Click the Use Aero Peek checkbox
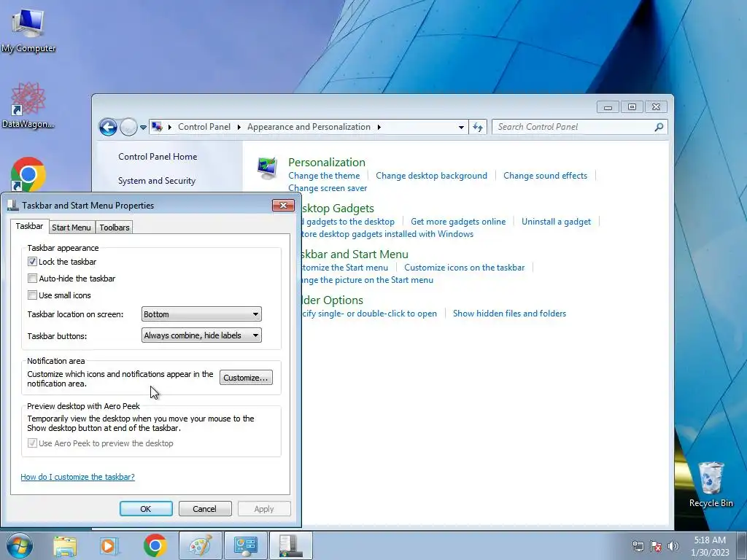The width and height of the screenshot is (747, 560). tap(32, 443)
